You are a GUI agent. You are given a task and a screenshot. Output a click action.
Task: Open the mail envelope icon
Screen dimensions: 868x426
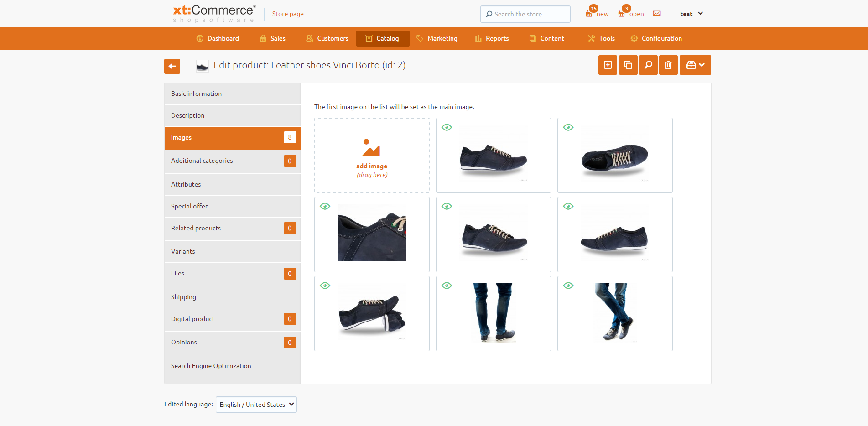point(657,13)
